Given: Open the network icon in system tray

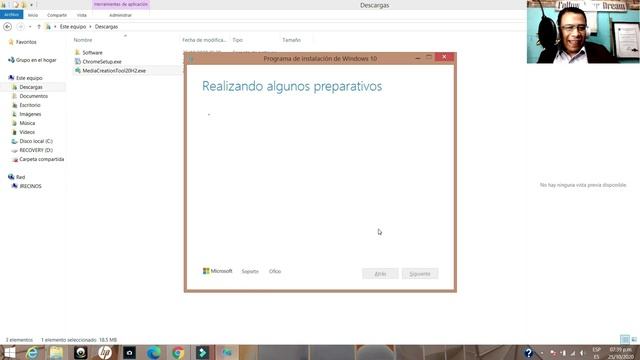Looking at the screenshot, I should click(573, 353).
